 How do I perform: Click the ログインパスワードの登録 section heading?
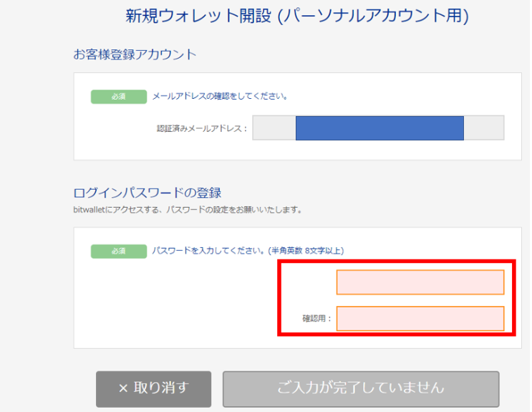(147, 193)
